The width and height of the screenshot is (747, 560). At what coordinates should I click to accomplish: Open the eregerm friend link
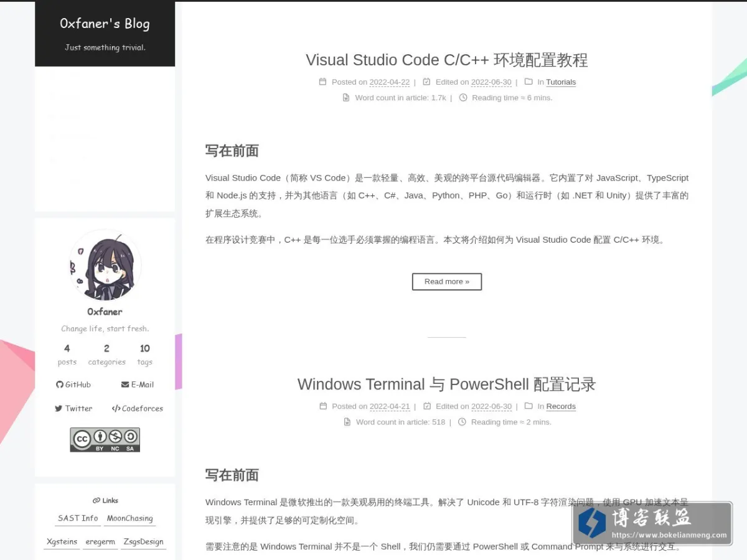click(x=100, y=542)
